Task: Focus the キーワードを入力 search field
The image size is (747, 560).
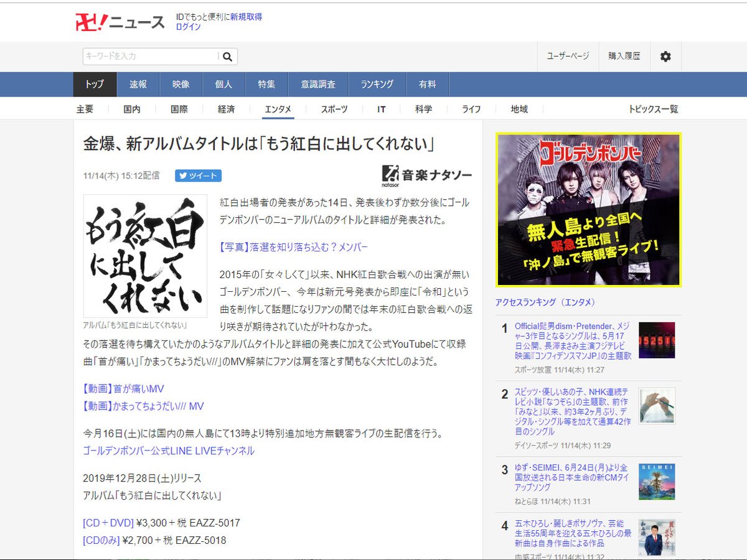Action: click(x=151, y=57)
